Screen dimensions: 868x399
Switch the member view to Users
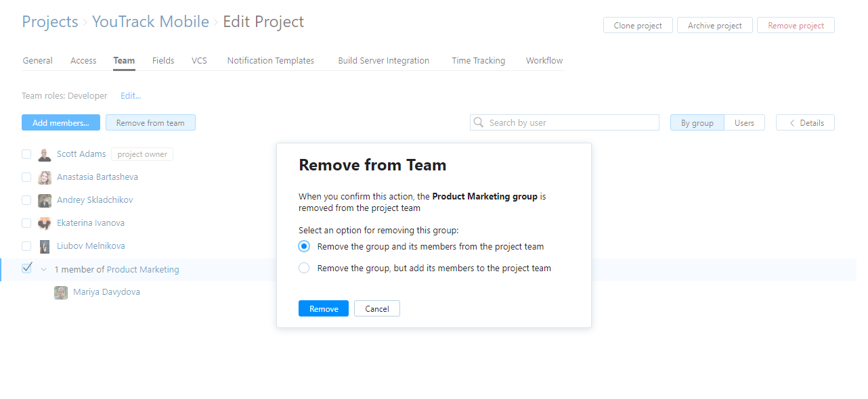coord(744,122)
